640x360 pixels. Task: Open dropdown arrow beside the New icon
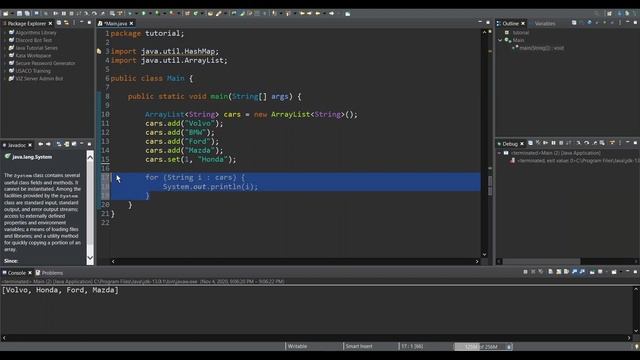coord(12,13)
